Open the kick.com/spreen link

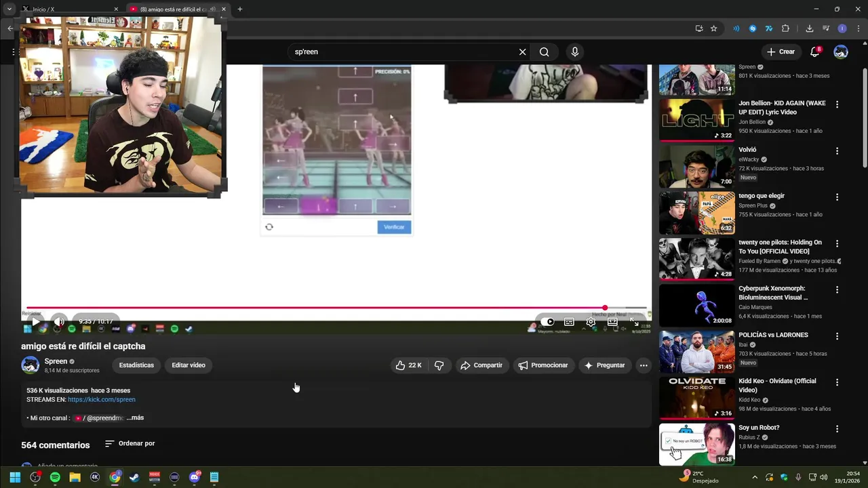pyautogui.click(x=102, y=400)
